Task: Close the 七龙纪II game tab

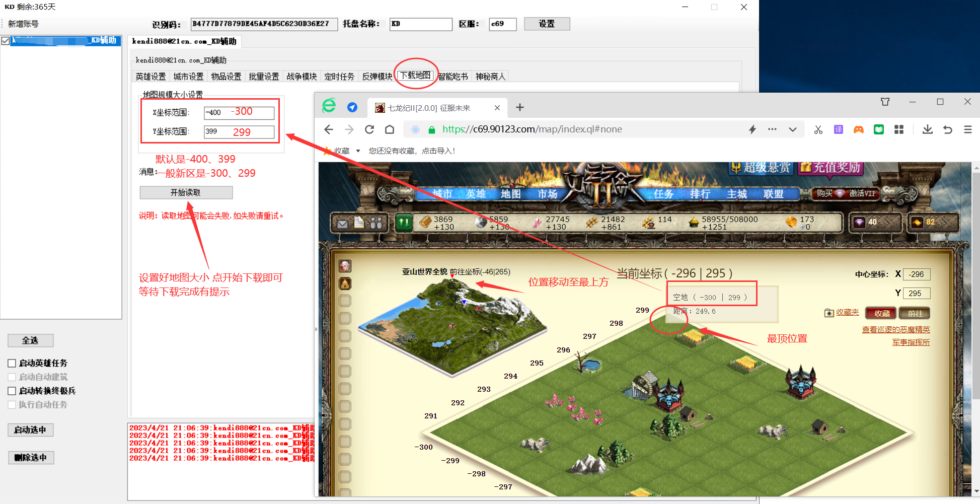Action: point(497,108)
